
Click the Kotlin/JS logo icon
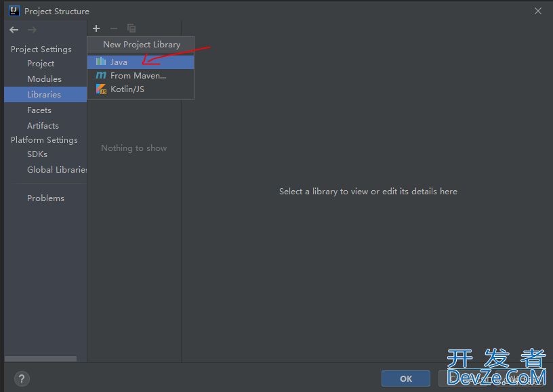tap(101, 89)
